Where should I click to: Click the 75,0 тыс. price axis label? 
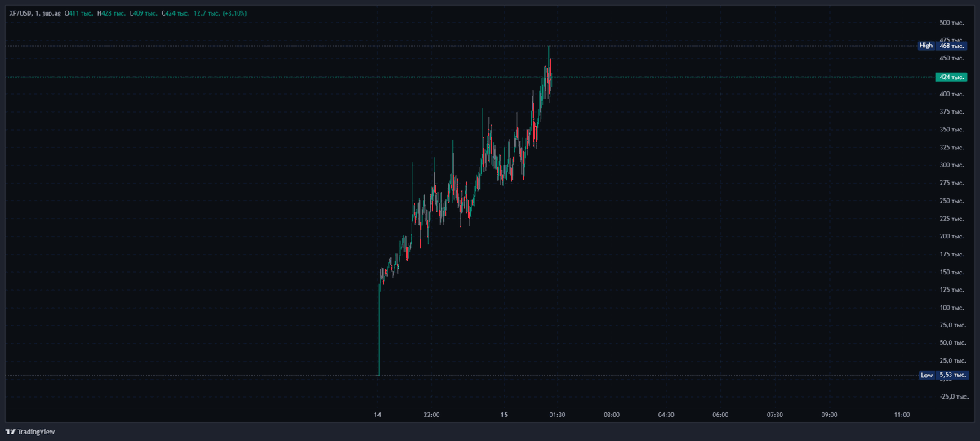[952, 325]
